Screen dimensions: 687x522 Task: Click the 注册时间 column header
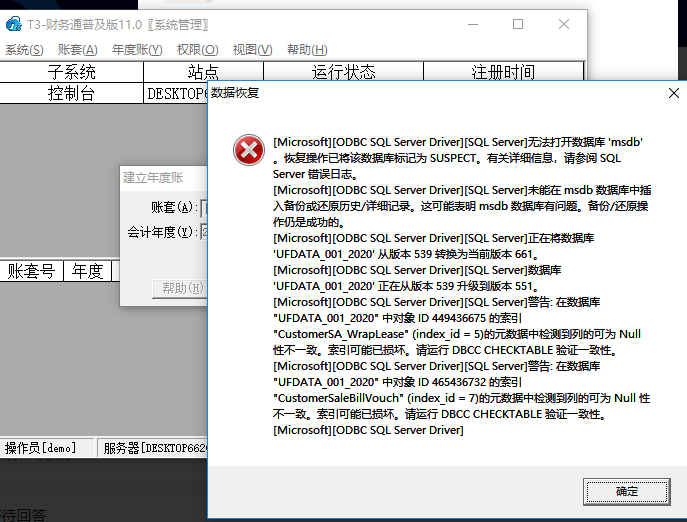tap(503, 72)
